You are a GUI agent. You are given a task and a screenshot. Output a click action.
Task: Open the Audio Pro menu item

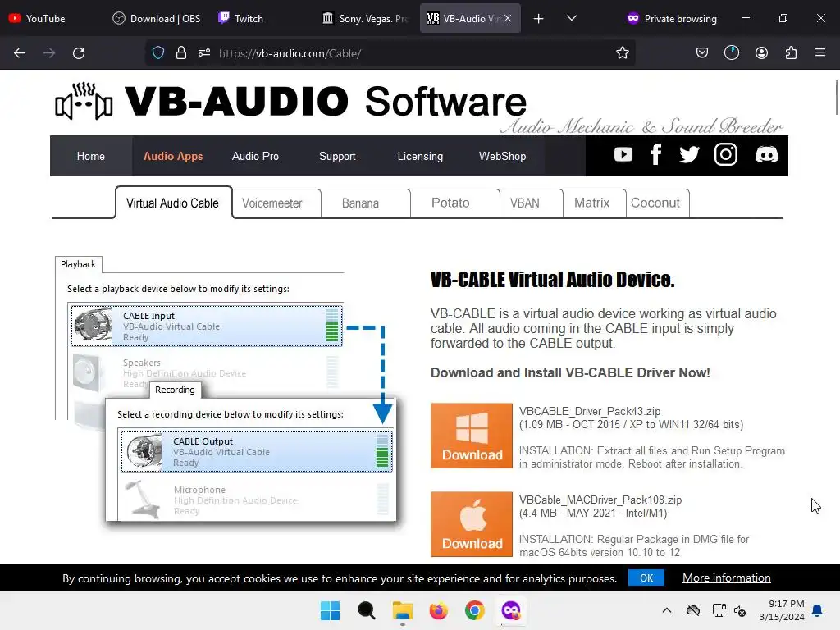pos(255,156)
